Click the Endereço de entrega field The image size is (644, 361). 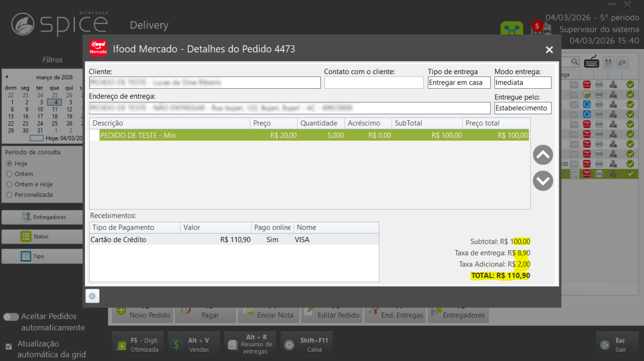[x=289, y=107]
